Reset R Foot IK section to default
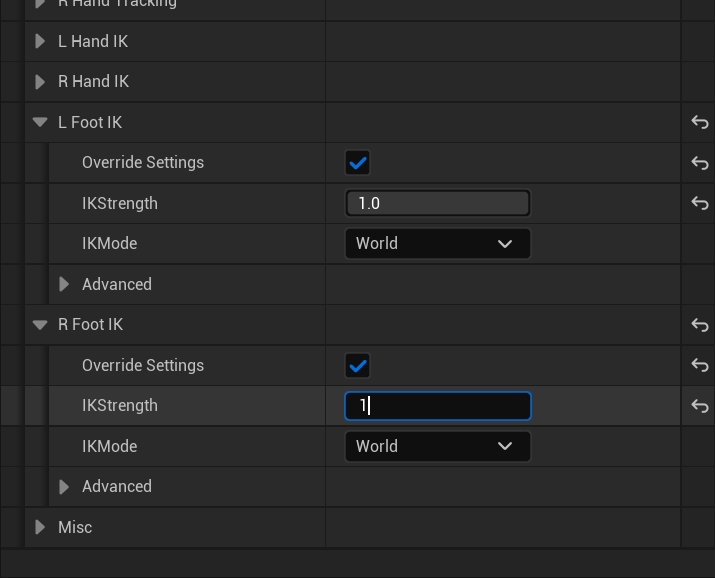 click(699, 325)
